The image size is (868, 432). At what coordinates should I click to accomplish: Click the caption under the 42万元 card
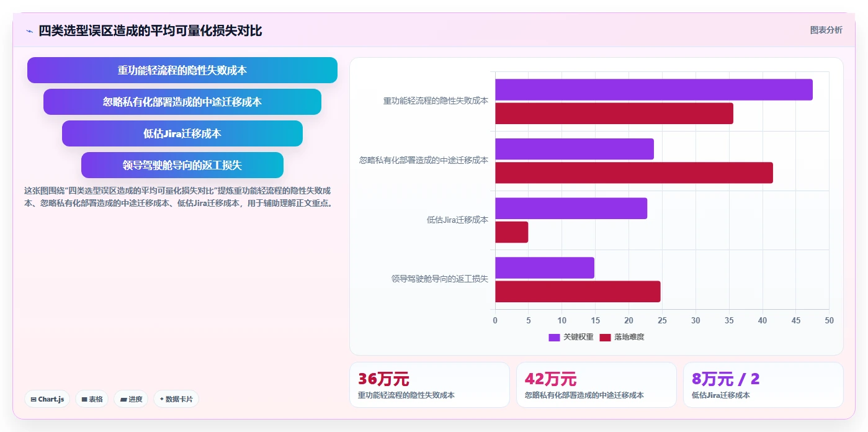click(584, 395)
